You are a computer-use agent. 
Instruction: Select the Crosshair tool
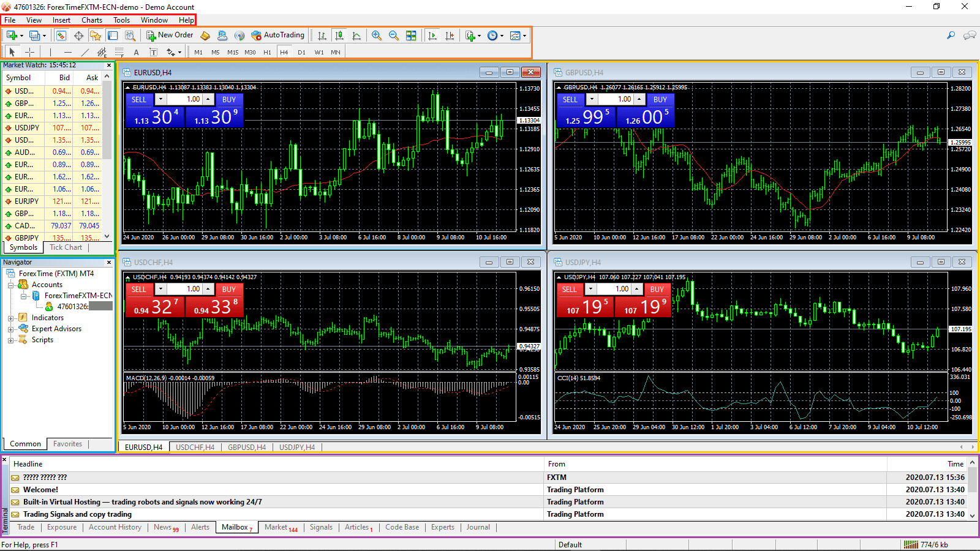29,52
